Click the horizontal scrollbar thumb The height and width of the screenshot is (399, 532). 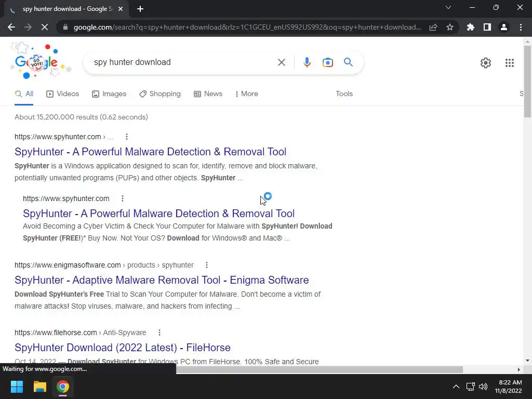(x=320, y=369)
